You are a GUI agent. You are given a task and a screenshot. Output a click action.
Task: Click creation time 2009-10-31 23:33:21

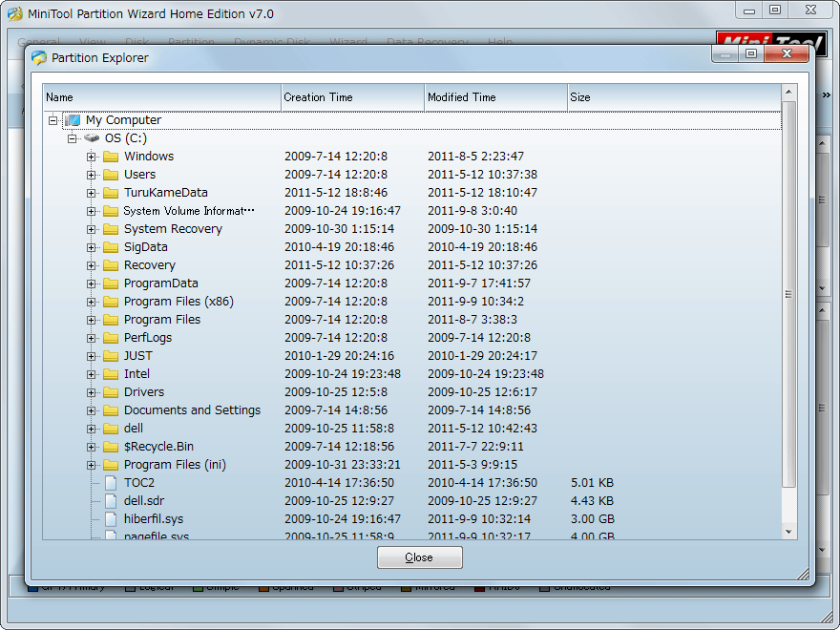pos(343,465)
